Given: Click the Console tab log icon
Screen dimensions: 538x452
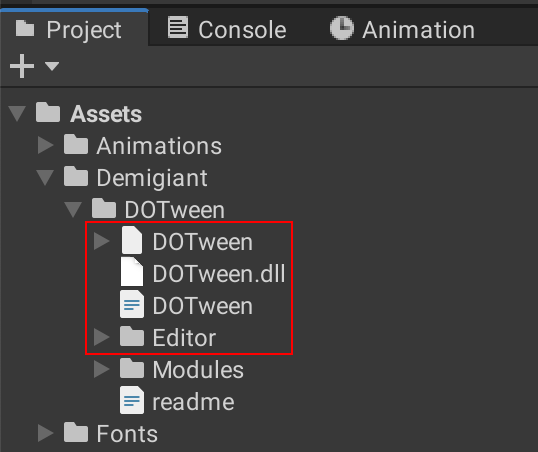Looking at the screenshot, I should coord(178,27).
